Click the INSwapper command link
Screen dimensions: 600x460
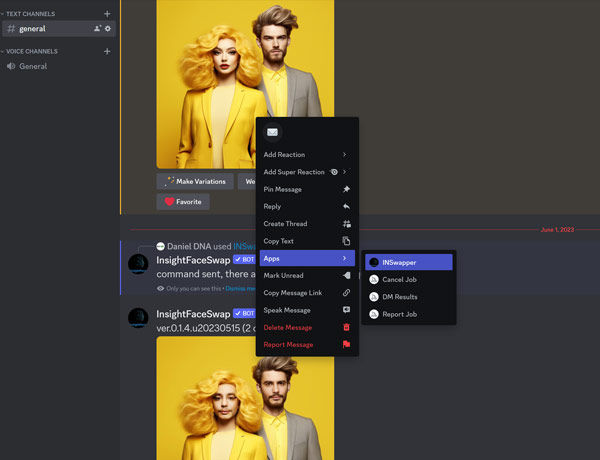245,246
